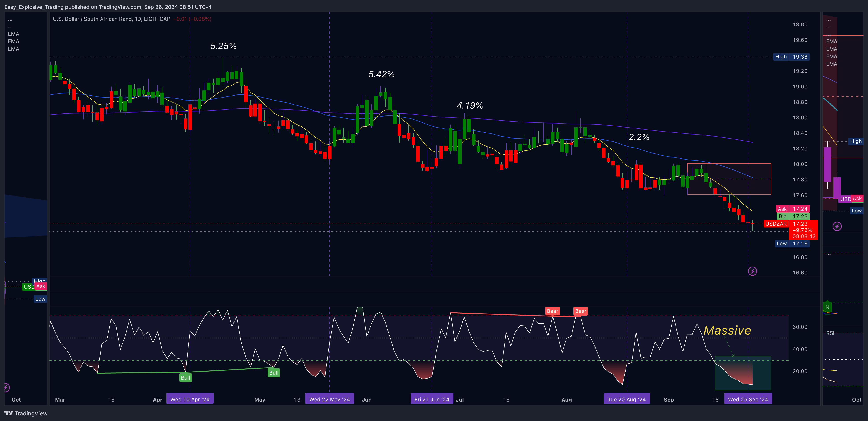
Task: Click the first Bear divergence label
Action: click(552, 311)
